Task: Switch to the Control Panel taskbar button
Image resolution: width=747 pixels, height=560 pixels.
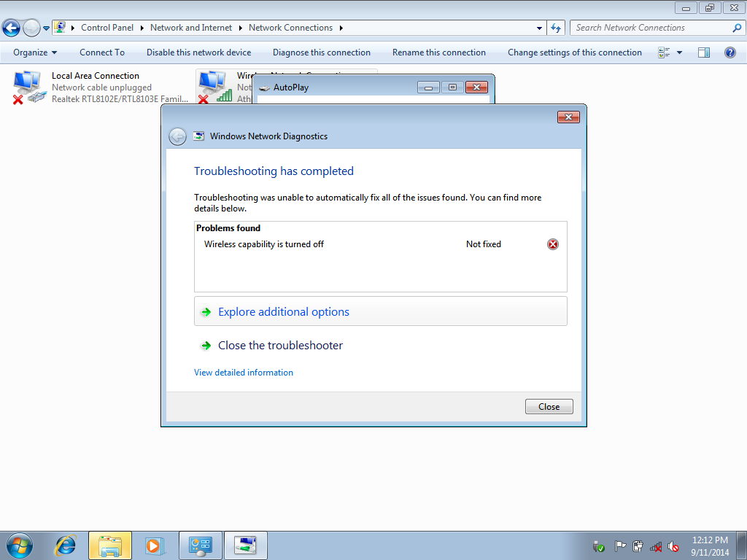Action: pyautogui.click(x=201, y=545)
